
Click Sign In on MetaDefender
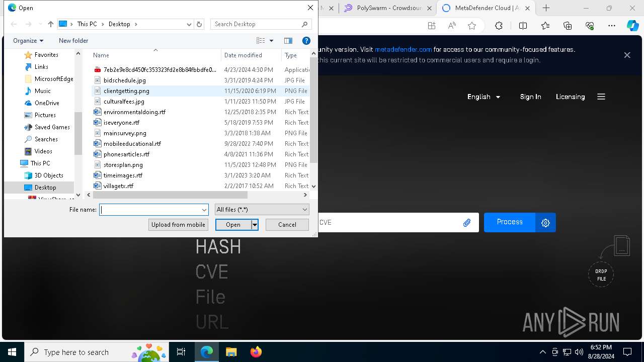tap(530, 97)
